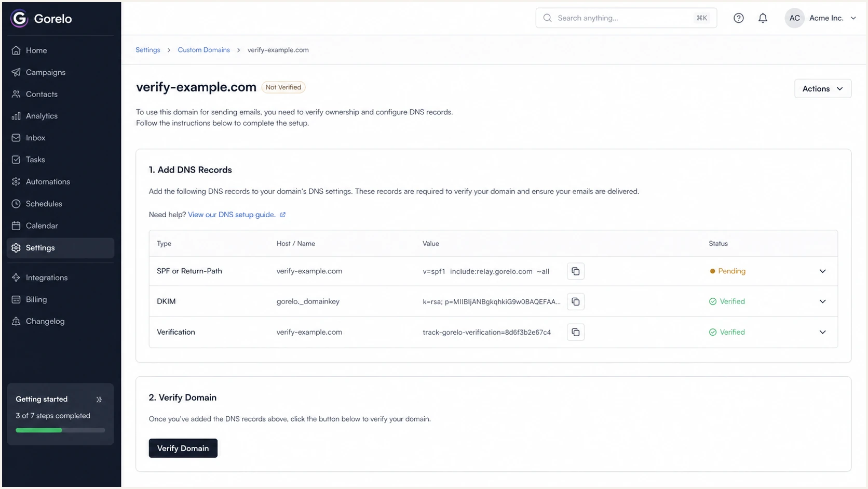This screenshot has width=868, height=489.
Task: Click verify-example.com breadcrumb text
Action: pos(278,50)
